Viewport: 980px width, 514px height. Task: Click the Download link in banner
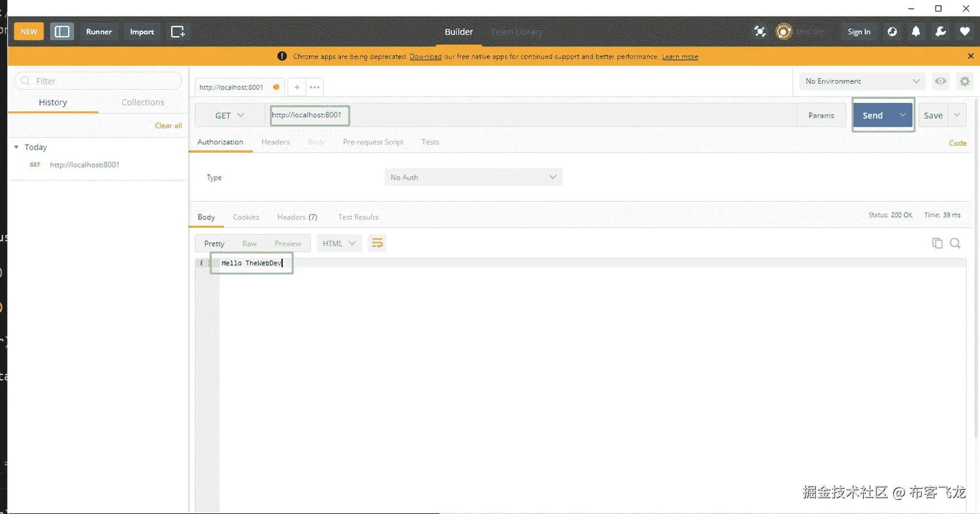[425, 57]
